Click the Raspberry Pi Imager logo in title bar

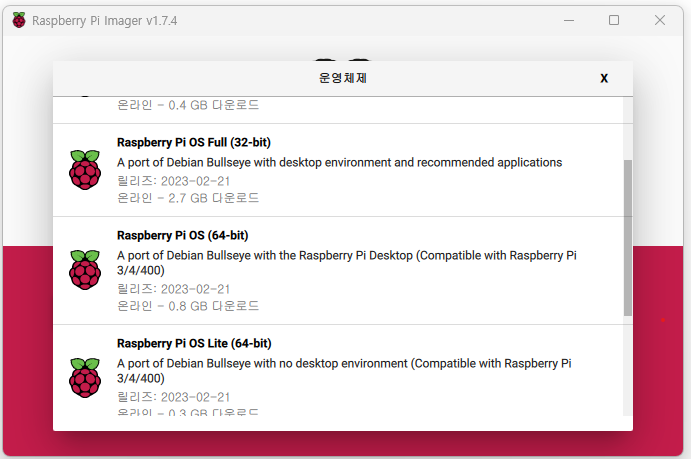[19, 20]
